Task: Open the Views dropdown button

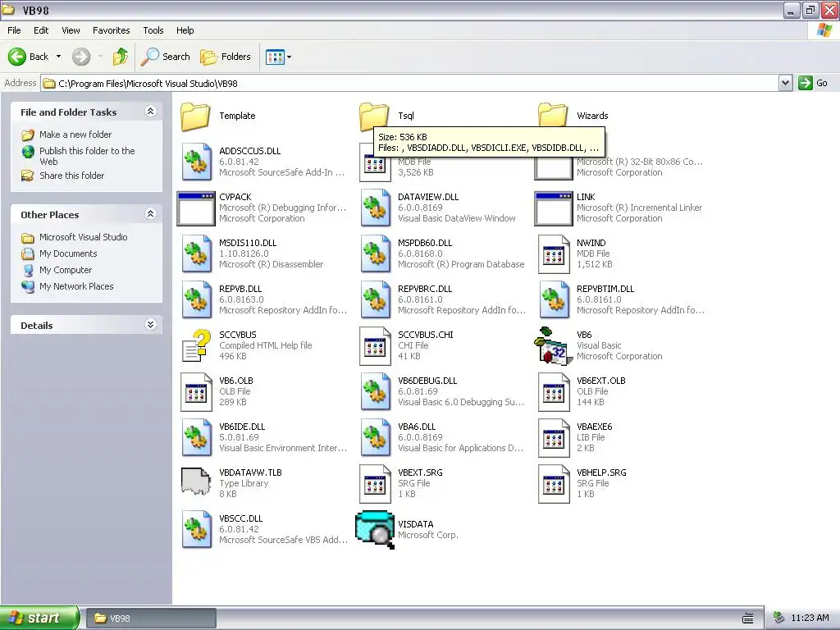Action: [279, 57]
